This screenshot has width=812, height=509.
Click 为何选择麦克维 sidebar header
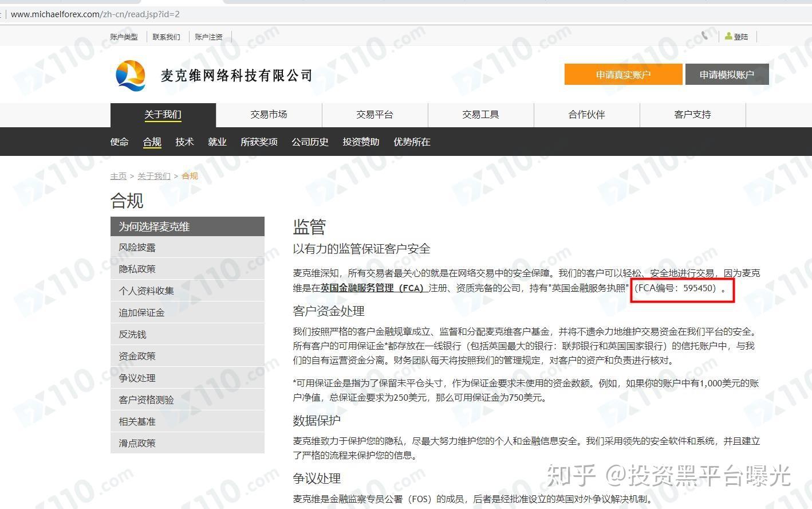coord(187,226)
